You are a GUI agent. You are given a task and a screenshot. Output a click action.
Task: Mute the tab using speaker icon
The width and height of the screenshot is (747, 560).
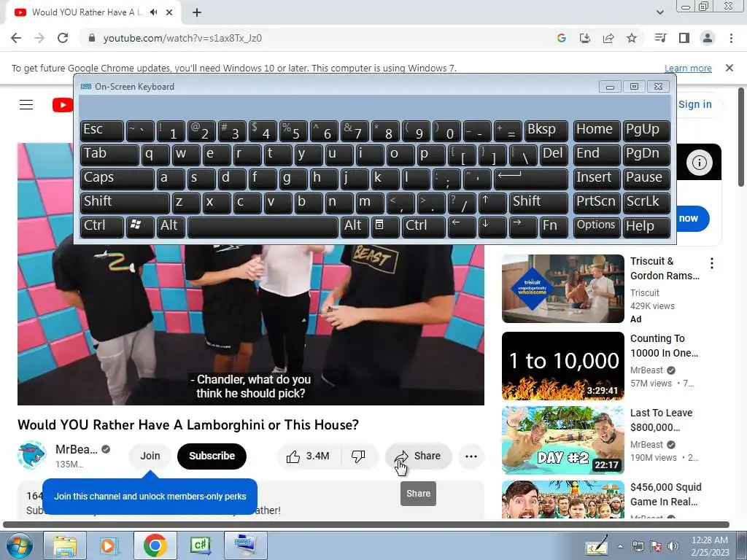(153, 12)
